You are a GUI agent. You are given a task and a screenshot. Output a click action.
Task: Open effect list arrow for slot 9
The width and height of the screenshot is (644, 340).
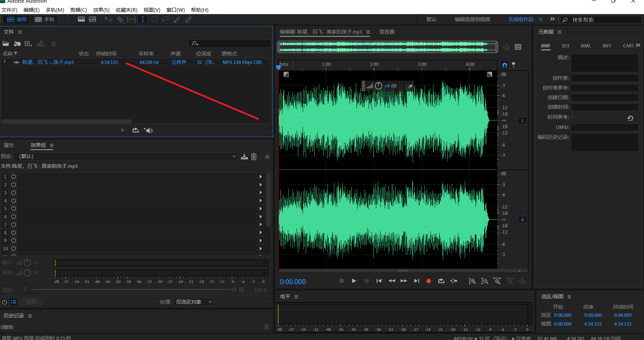point(261,241)
